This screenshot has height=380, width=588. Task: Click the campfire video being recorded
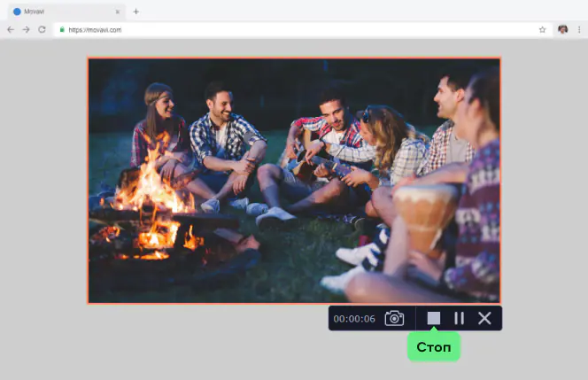point(294,180)
